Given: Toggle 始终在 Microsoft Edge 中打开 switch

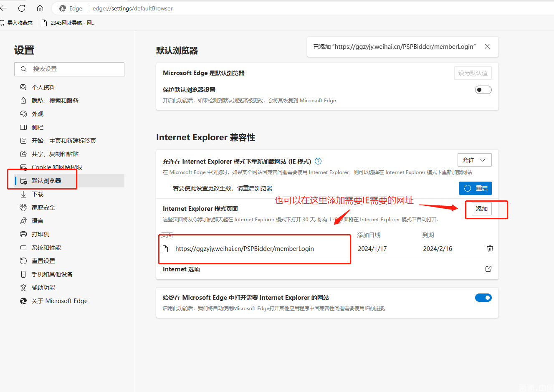Looking at the screenshot, I should point(483,298).
